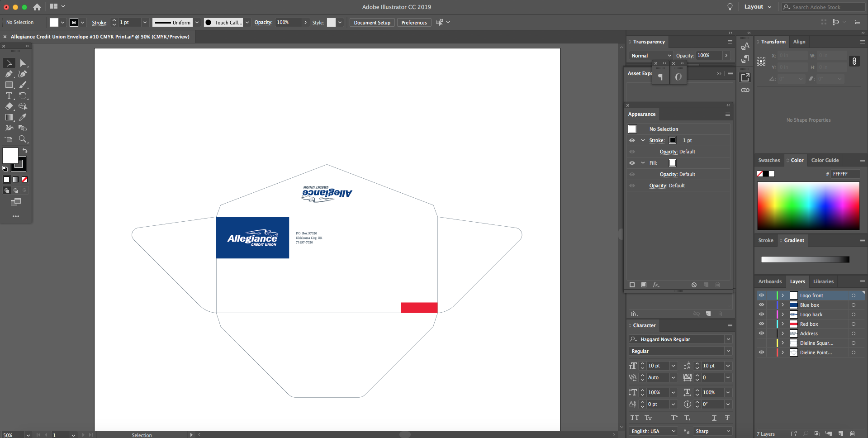
Task: Expand the Red box layer
Action: click(783, 324)
